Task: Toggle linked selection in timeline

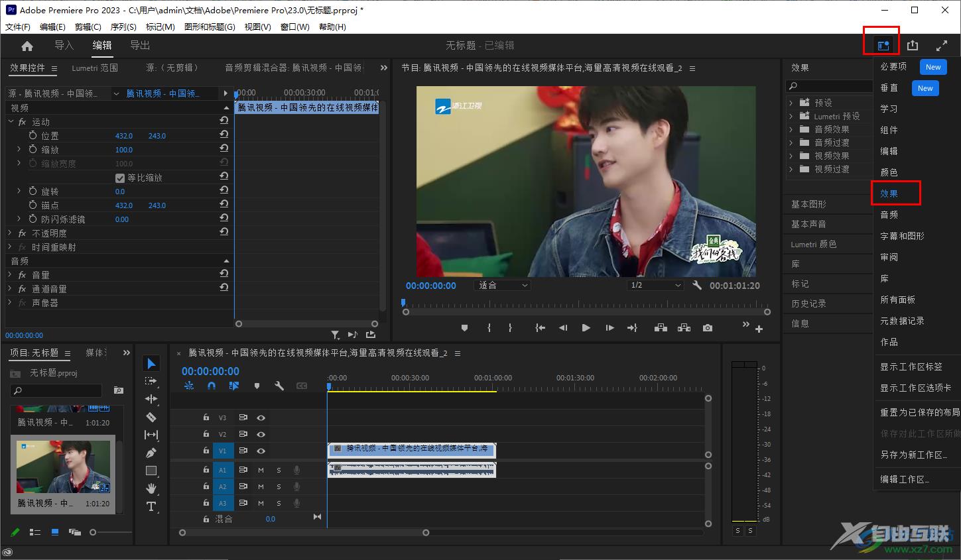Action: tap(234, 385)
